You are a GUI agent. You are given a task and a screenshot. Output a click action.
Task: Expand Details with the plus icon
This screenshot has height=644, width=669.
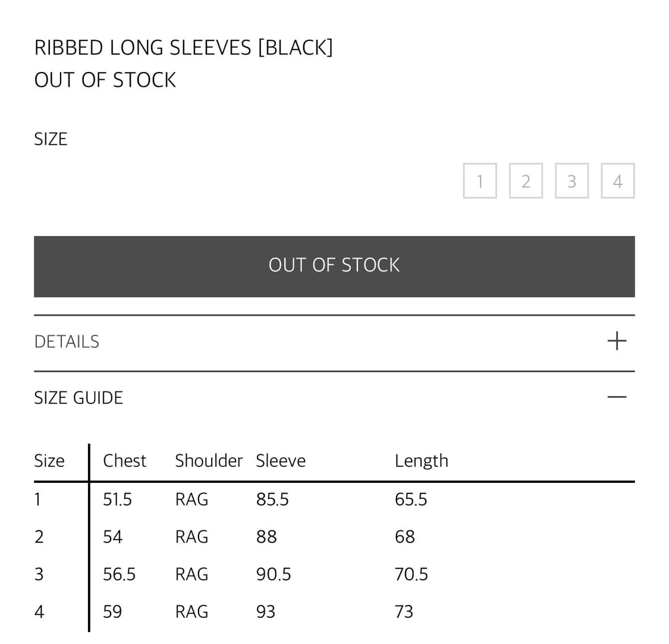pyautogui.click(x=617, y=341)
